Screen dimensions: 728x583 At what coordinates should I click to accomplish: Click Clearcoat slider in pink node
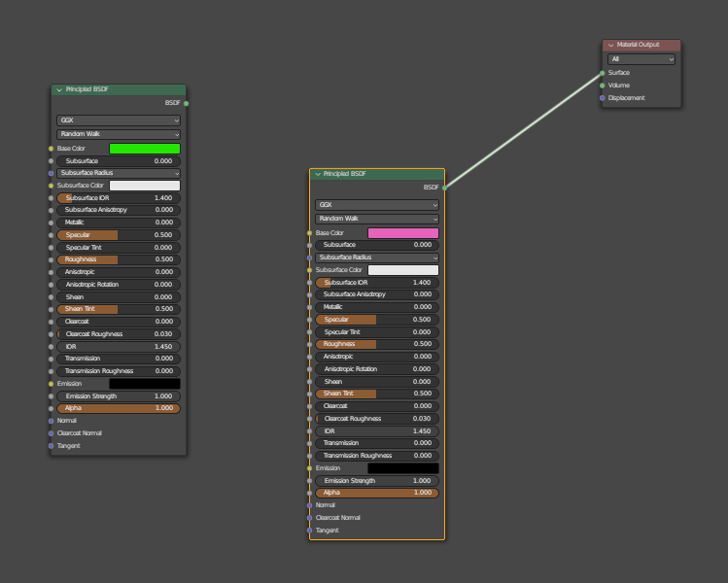[377, 406]
